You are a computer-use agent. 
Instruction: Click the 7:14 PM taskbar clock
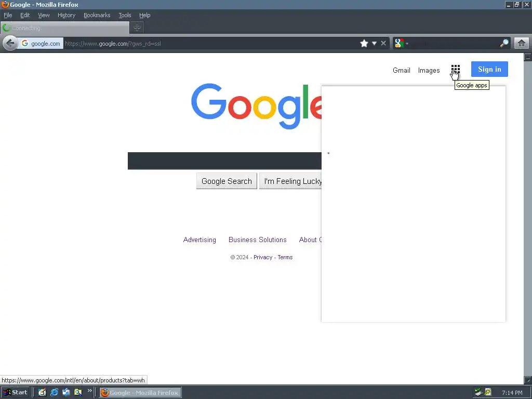pos(512,393)
